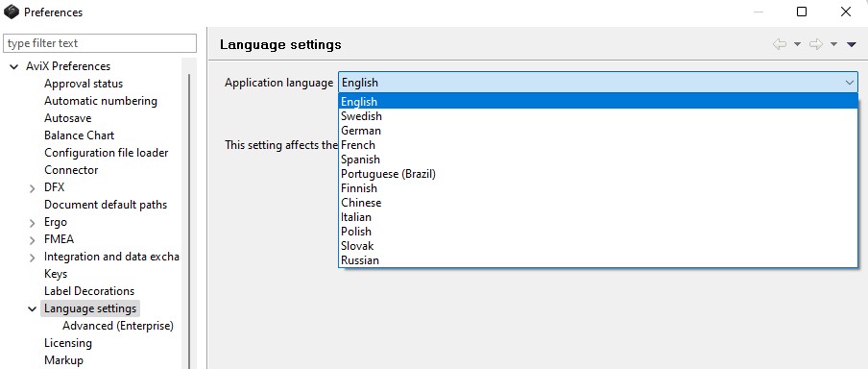Select Keys preferences item
868x369 pixels.
point(56,274)
